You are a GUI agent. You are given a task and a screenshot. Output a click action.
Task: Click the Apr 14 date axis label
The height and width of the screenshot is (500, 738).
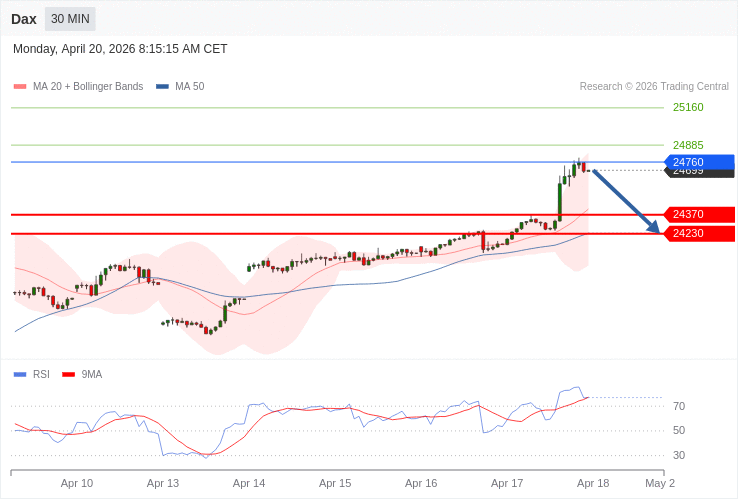pos(249,483)
